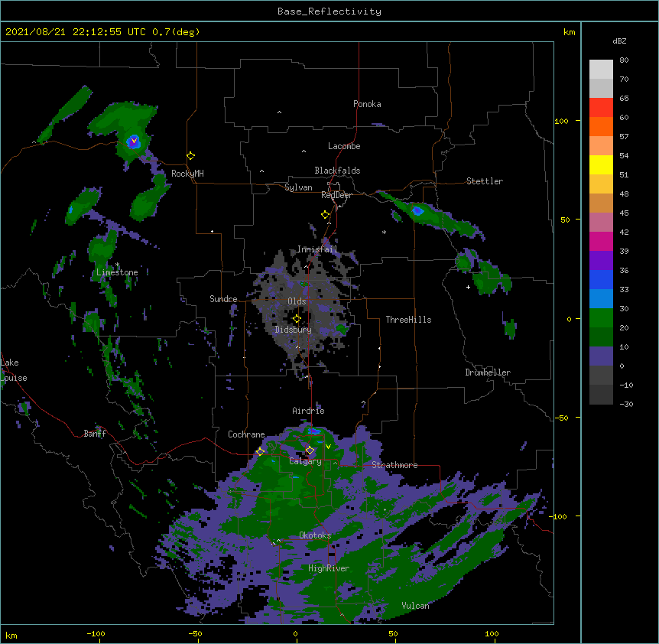Click the Vulcan town label
This screenshot has width=659, height=644.
pos(415,606)
